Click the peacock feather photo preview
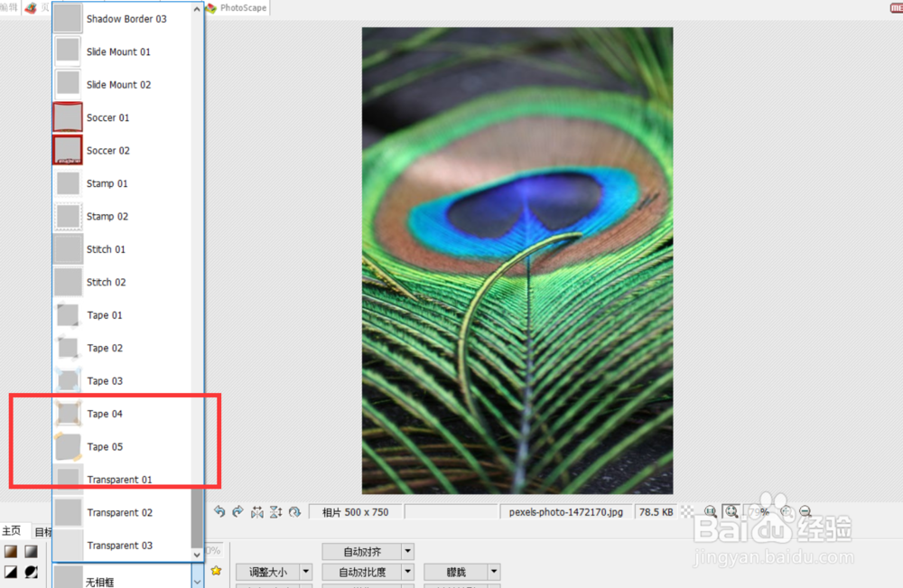 coord(517,260)
